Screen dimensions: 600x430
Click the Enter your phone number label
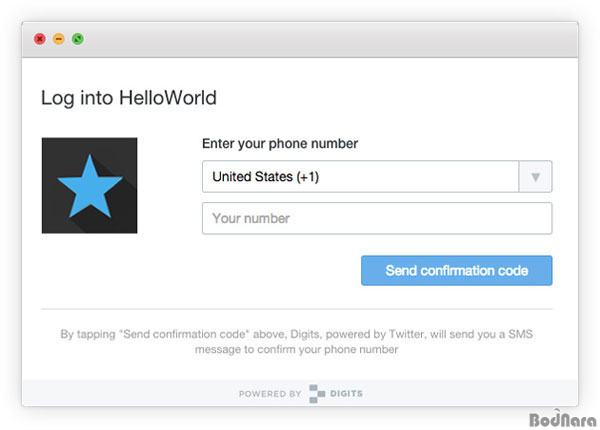(280, 143)
